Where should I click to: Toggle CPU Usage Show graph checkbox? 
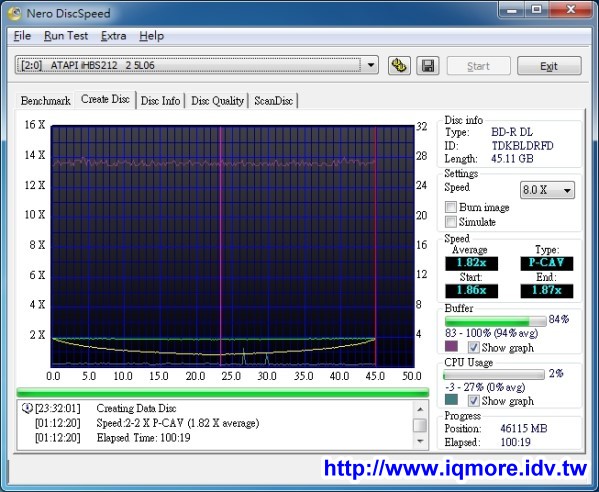(473, 400)
